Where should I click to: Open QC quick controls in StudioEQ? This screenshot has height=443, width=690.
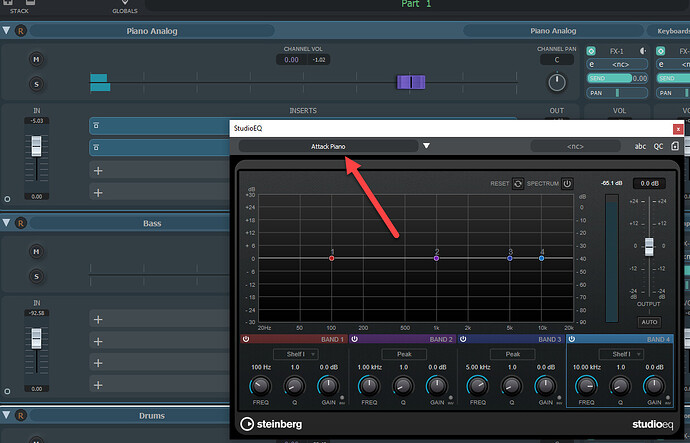coord(658,146)
